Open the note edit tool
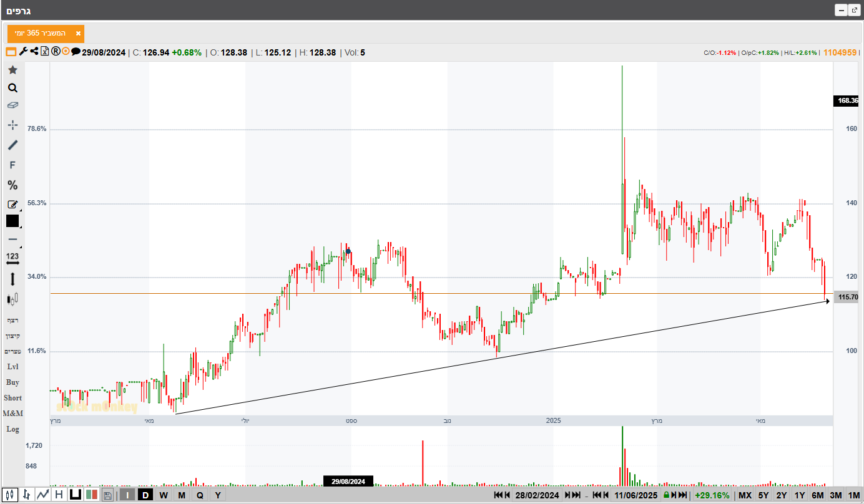Image resolution: width=864 pixels, height=504 pixels. tap(12, 204)
